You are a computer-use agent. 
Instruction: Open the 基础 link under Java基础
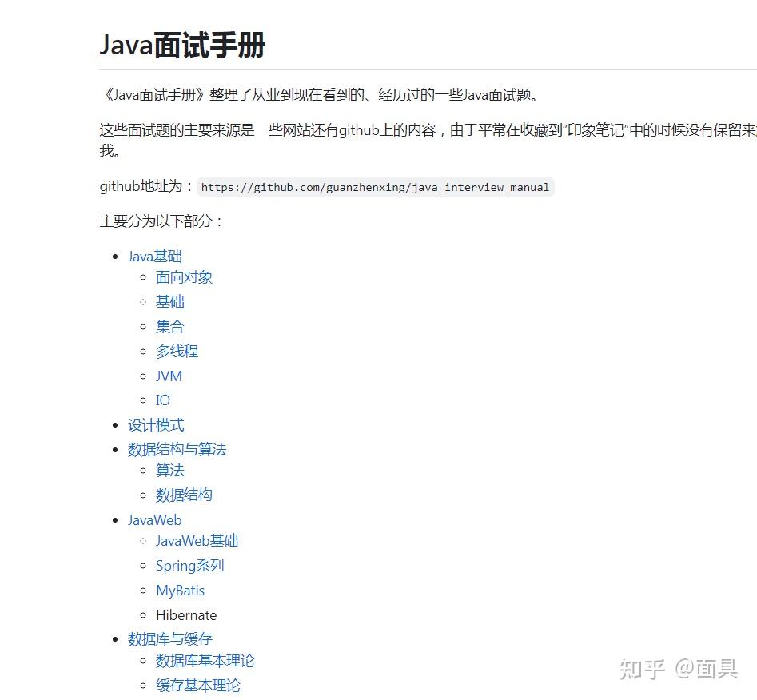[169, 301]
